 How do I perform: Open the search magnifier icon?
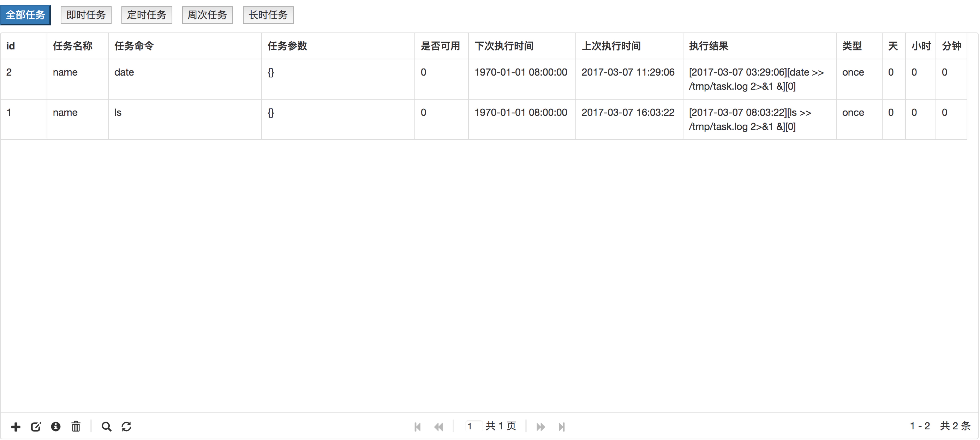[x=106, y=427]
